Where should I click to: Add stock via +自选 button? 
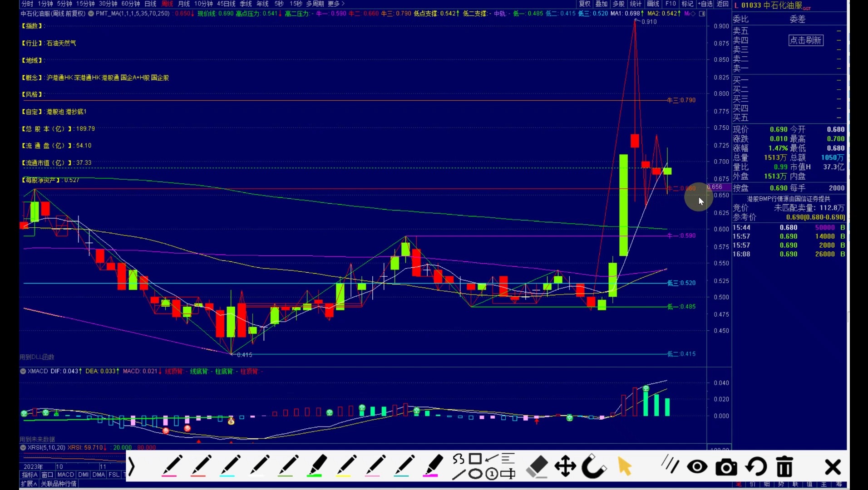click(705, 4)
